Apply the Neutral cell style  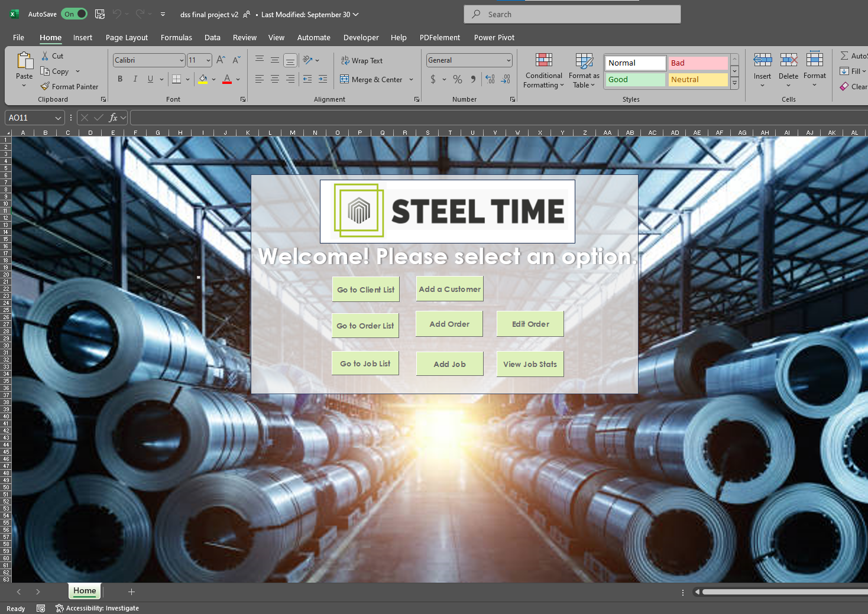[x=698, y=79]
